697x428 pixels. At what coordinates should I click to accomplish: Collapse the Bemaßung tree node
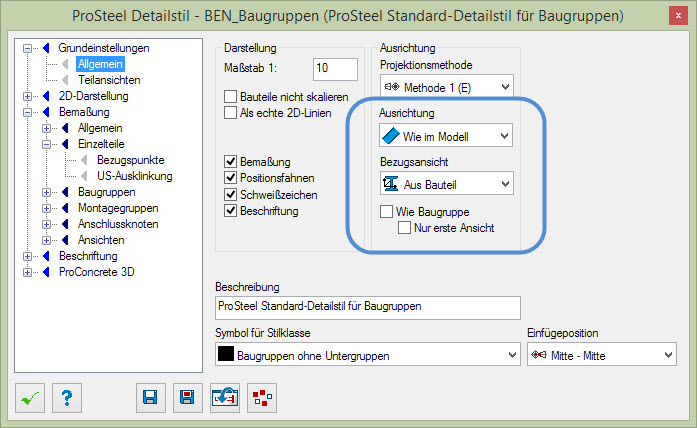click(28, 112)
